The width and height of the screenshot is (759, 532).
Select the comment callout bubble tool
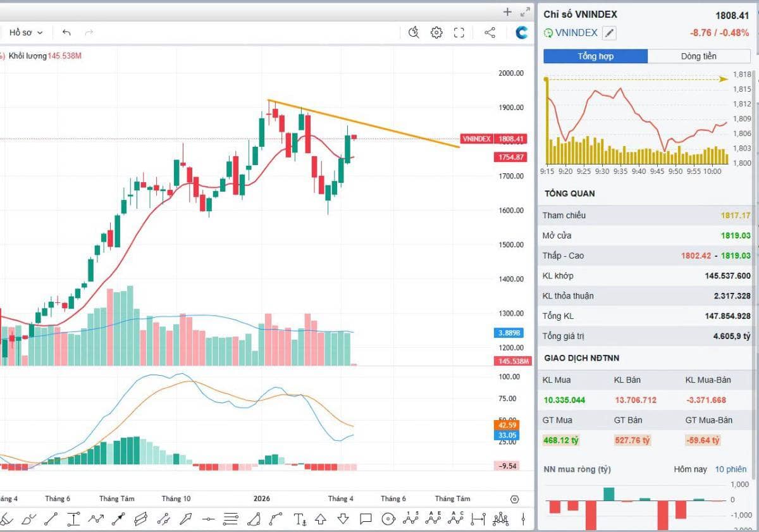click(x=366, y=519)
